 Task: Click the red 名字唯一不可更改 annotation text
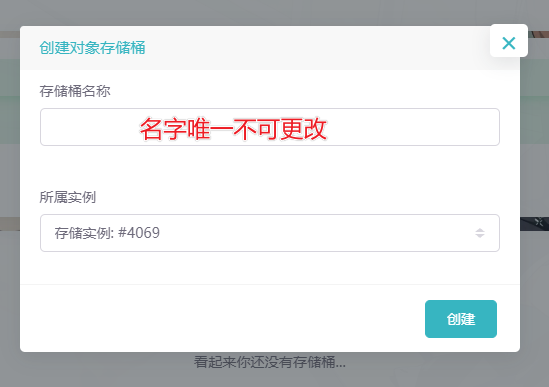pos(233,129)
